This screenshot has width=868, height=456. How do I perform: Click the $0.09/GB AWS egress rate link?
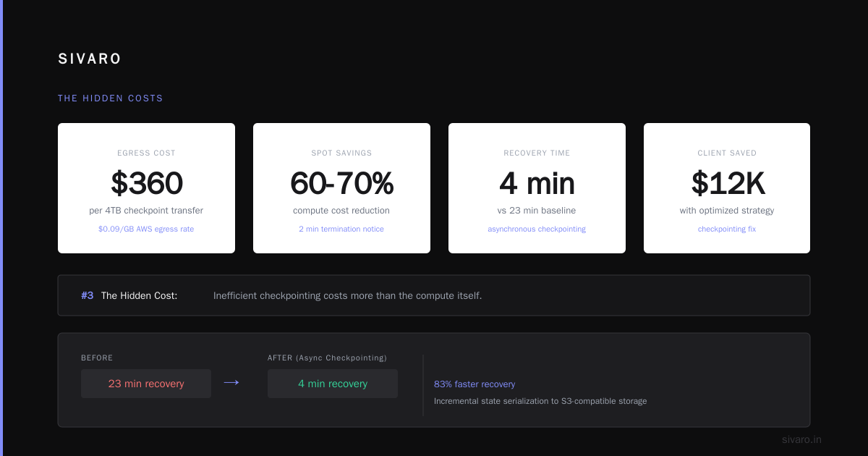pyautogui.click(x=146, y=229)
